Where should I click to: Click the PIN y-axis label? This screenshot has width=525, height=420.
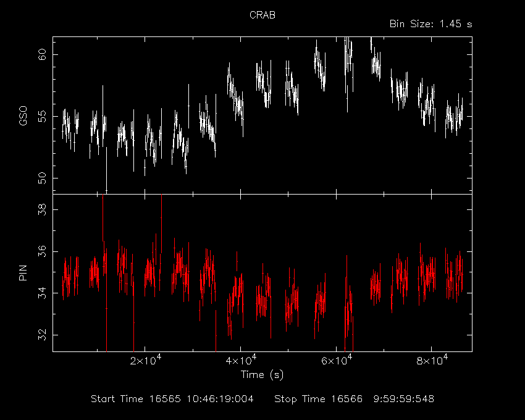(23, 272)
